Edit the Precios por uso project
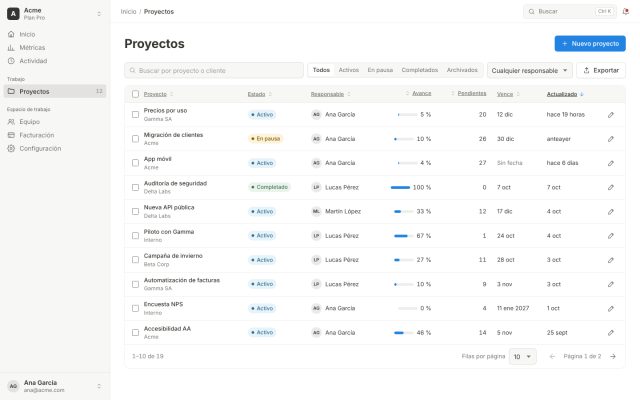This screenshot has height=400, width=640. 611,115
